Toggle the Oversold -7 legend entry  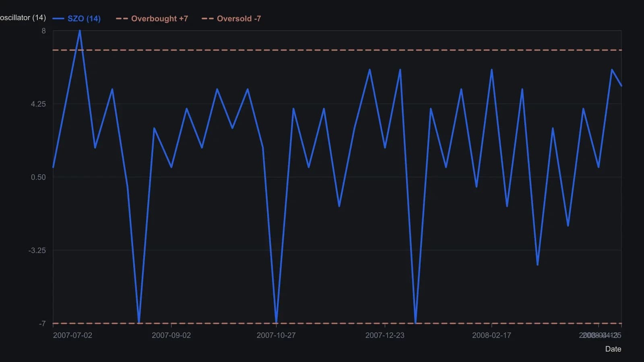231,19
